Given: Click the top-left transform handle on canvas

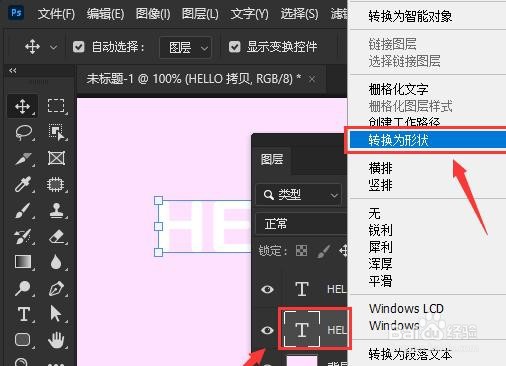Looking at the screenshot, I should [159, 200].
